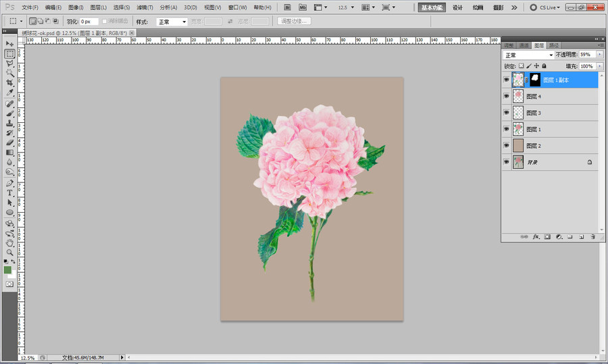This screenshot has height=364, width=608.
Task: Open the 图像(I) menu
Action: 76,7
